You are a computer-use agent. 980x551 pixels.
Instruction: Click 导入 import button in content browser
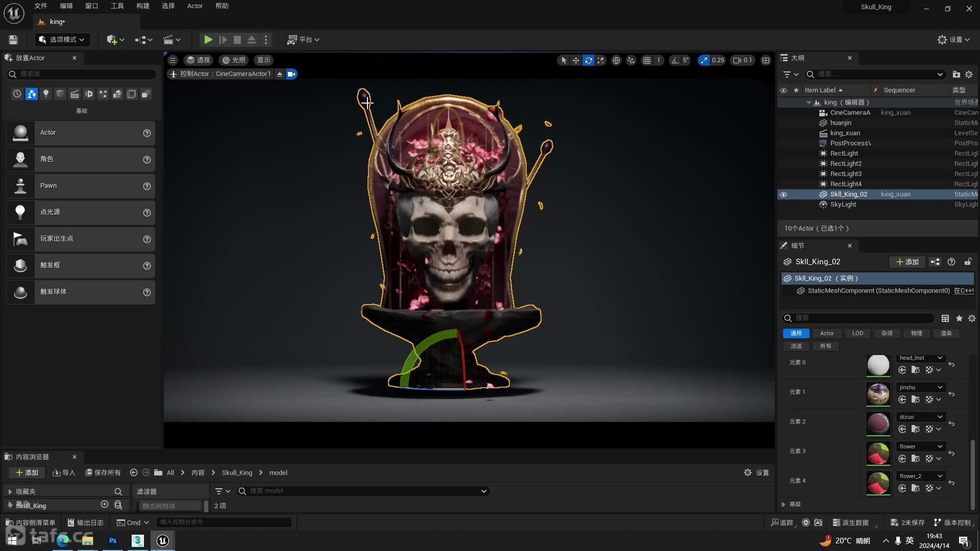(64, 473)
